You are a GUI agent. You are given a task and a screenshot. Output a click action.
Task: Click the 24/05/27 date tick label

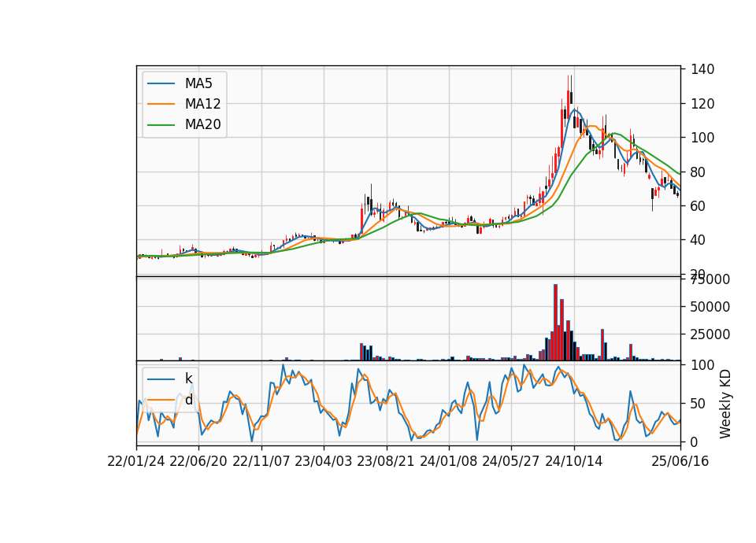511,462
